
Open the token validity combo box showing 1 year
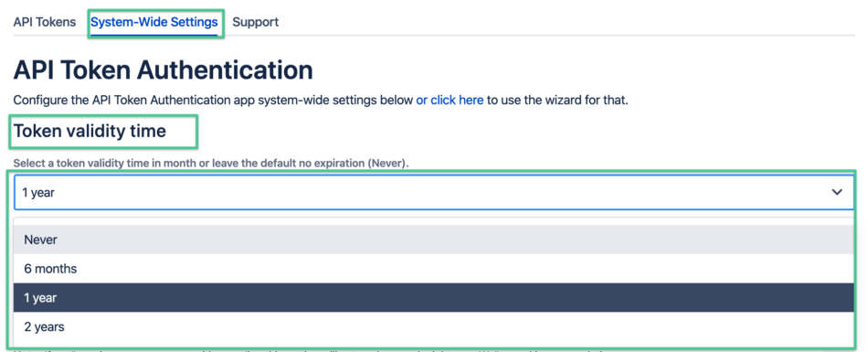tap(434, 192)
